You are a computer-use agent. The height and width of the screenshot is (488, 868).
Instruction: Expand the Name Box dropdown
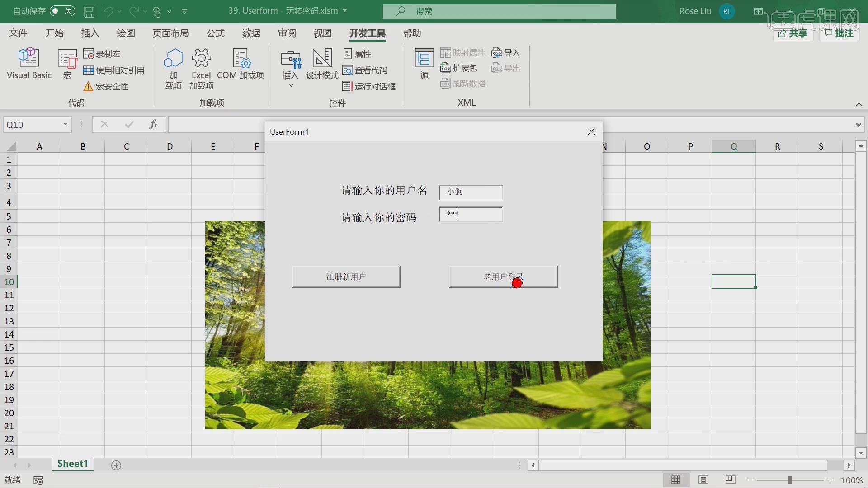65,125
